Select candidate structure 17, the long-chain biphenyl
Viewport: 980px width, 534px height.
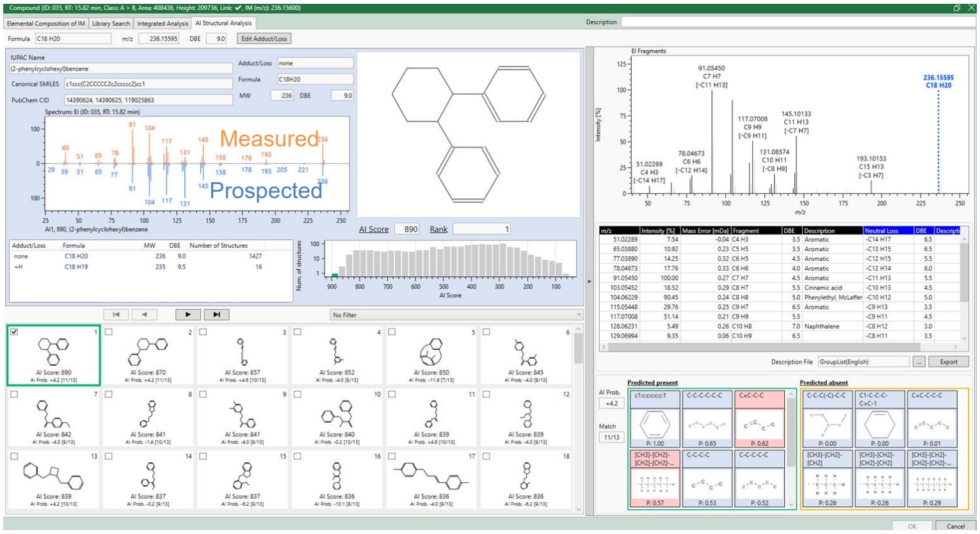click(x=431, y=480)
